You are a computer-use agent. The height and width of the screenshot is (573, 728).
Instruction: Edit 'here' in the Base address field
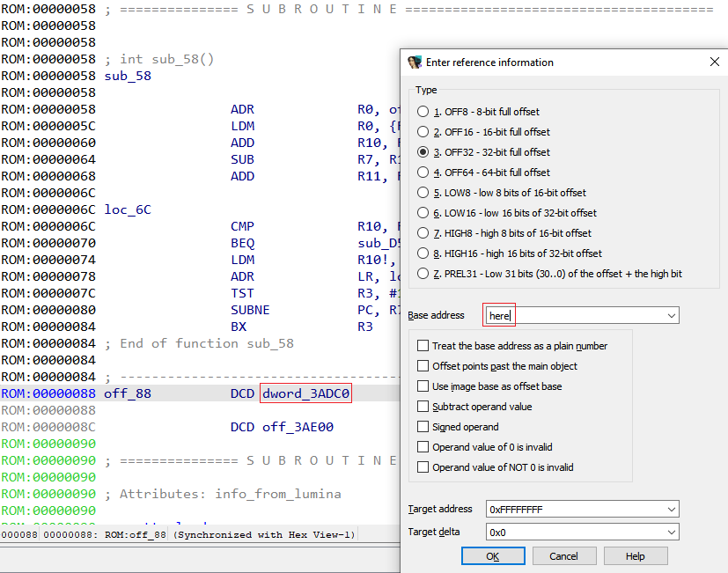(x=499, y=314)
